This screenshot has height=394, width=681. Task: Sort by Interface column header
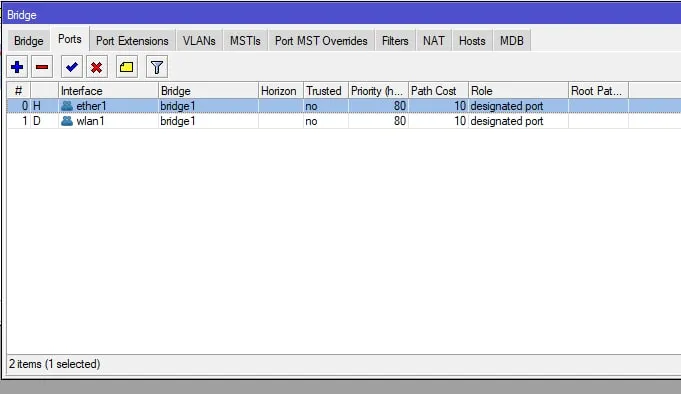(x=108, y=91)
